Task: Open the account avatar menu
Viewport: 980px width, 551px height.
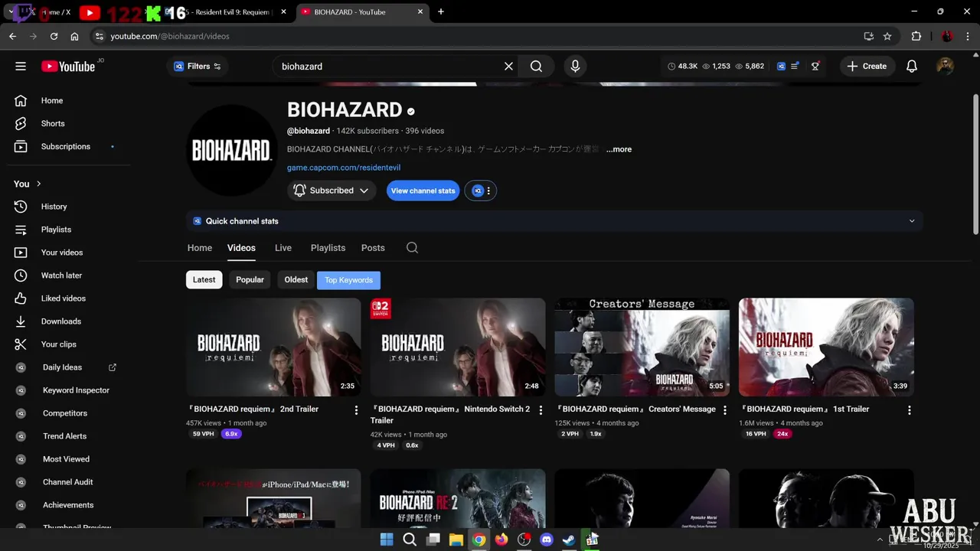Action: [x=945, y=67]
